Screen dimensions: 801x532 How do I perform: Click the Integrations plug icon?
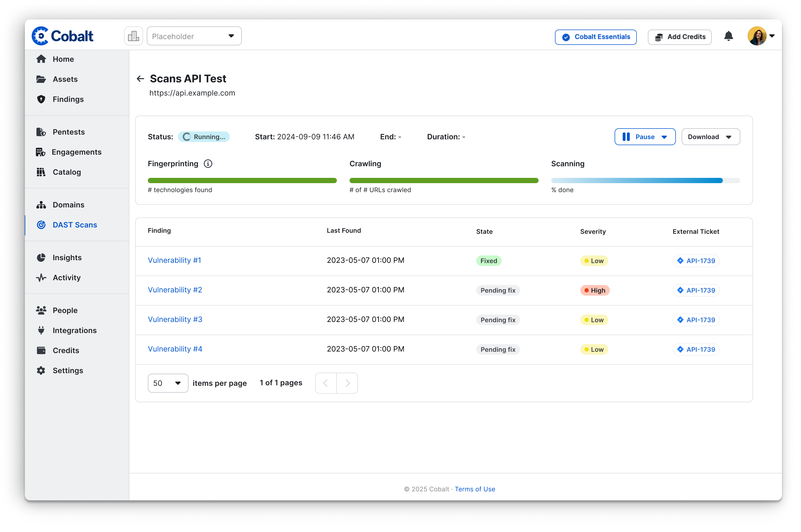41,330
